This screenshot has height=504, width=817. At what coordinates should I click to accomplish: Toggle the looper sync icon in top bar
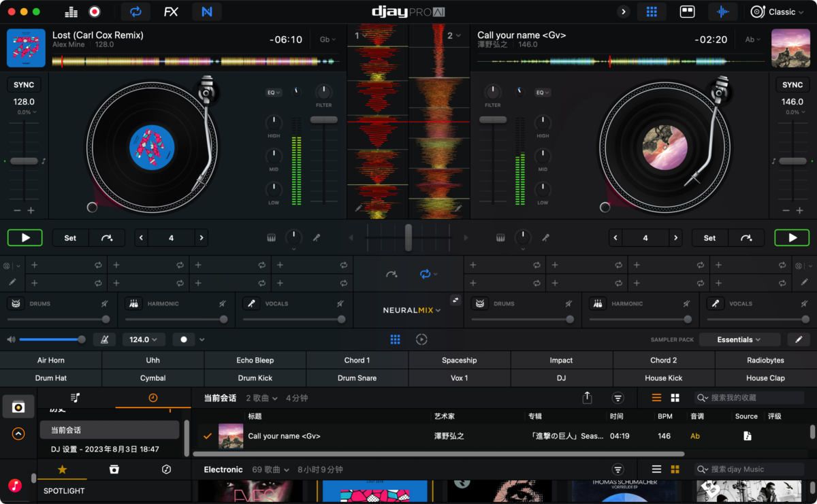[x=135, y=12]
